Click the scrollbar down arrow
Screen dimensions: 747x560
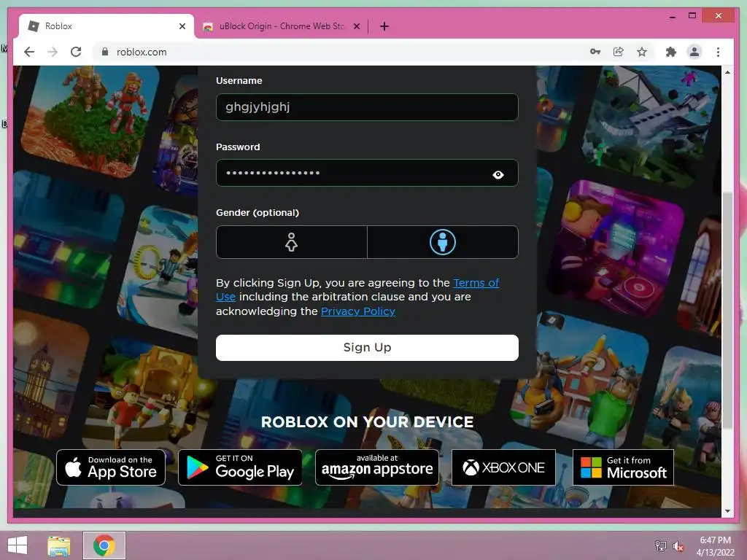click(x=727, y=511)
